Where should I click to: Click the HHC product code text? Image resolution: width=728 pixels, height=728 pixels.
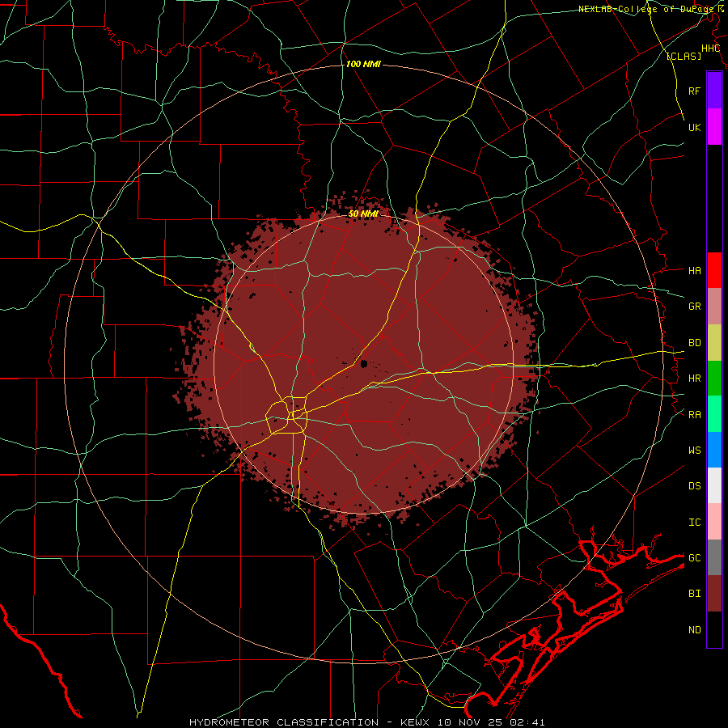click(710, 49)
